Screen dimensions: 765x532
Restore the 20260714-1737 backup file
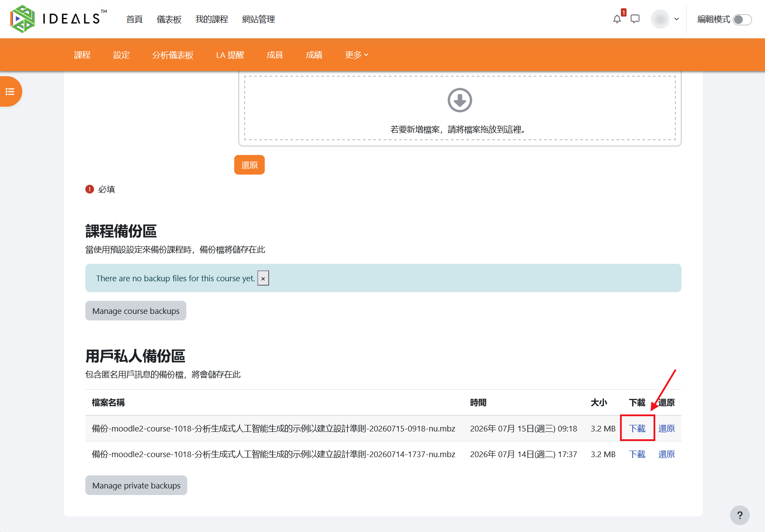(x=667, y=455)
